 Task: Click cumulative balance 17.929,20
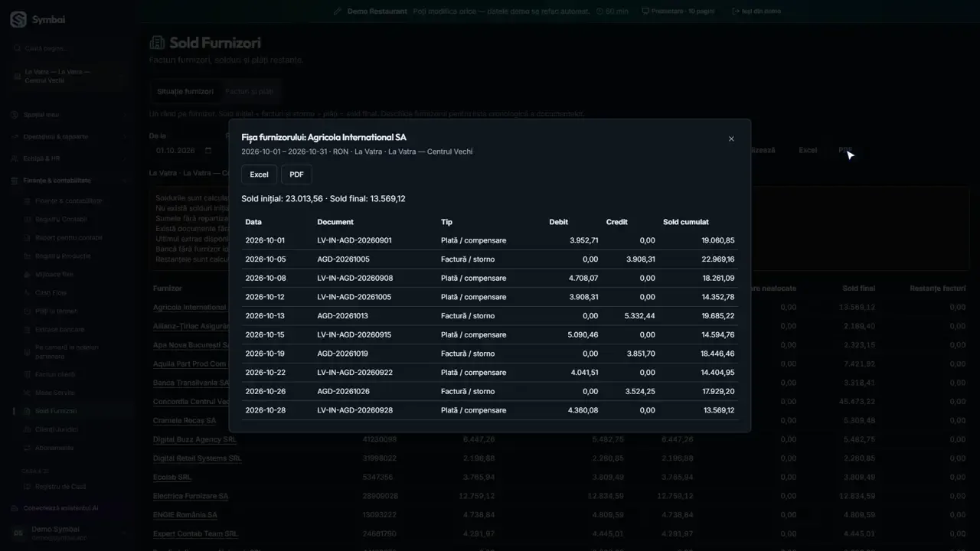pos(717,391)
